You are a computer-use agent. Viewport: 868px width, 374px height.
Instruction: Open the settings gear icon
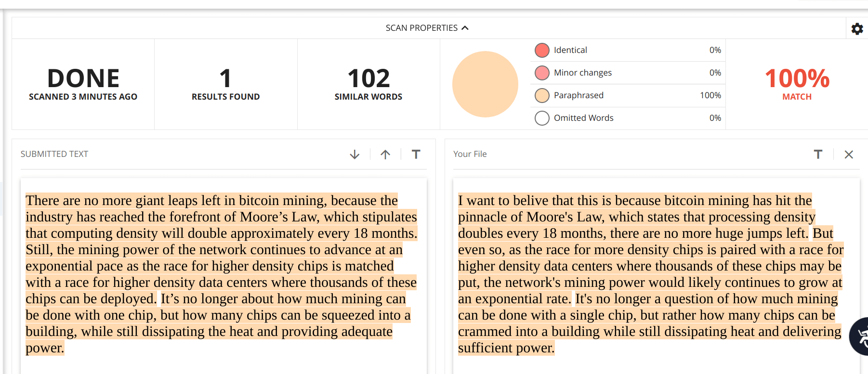pos(857,29)
